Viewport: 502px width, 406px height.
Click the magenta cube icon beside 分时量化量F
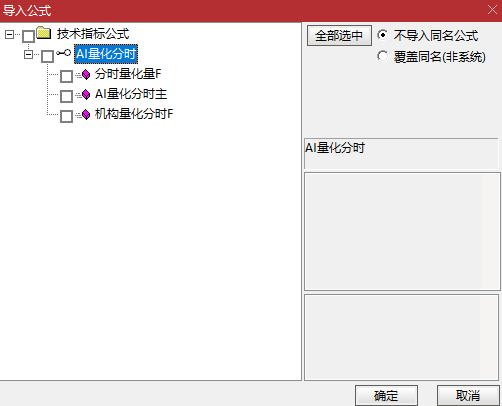[x=86, y=74]
